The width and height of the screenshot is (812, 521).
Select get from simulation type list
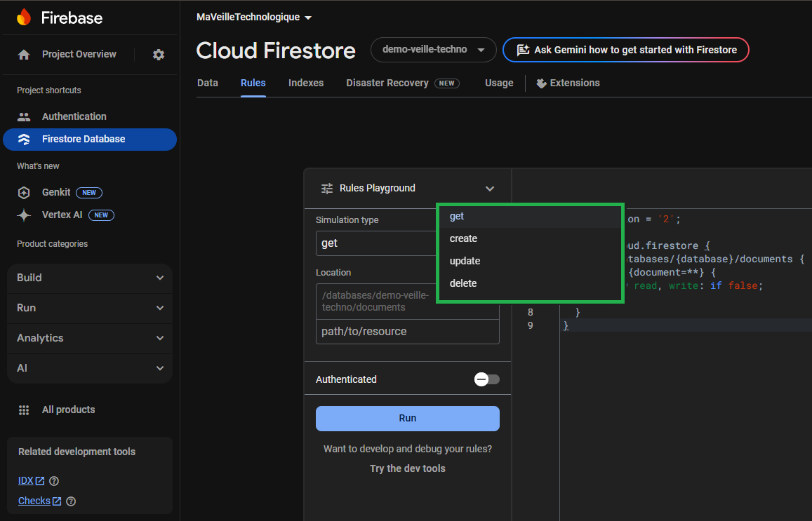(x=530, y=216)
